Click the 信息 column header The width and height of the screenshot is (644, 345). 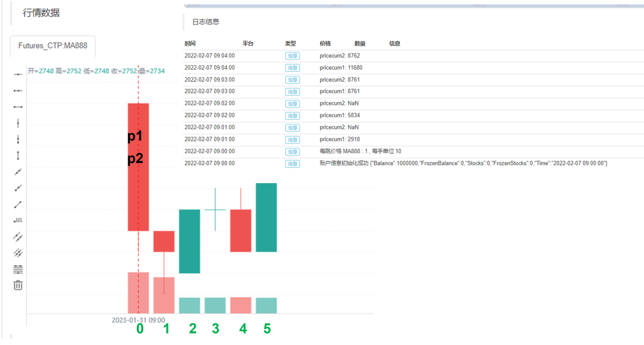pyautogui.click(x=395, y=44)
